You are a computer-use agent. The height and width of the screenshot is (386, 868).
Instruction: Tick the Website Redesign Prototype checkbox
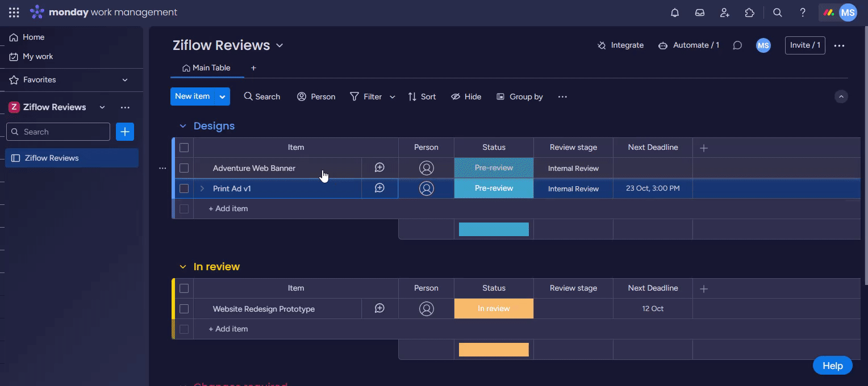(184, 309)
